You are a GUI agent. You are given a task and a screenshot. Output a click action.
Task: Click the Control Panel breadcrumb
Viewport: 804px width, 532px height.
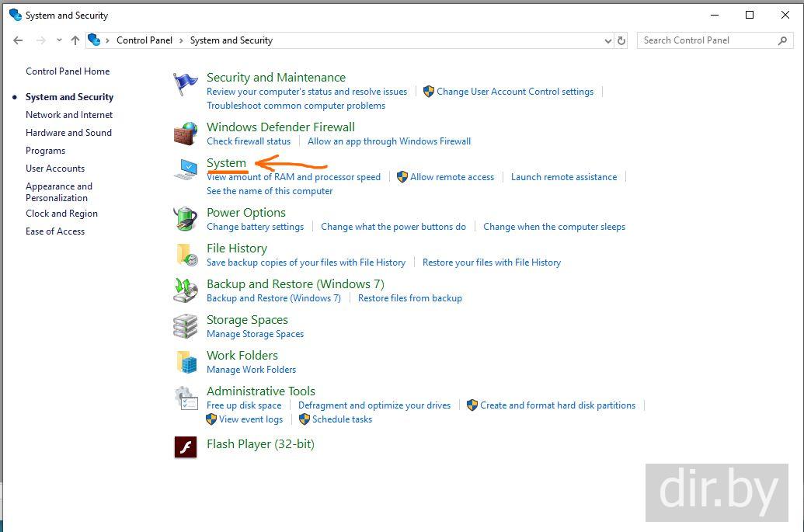point(144,40)
